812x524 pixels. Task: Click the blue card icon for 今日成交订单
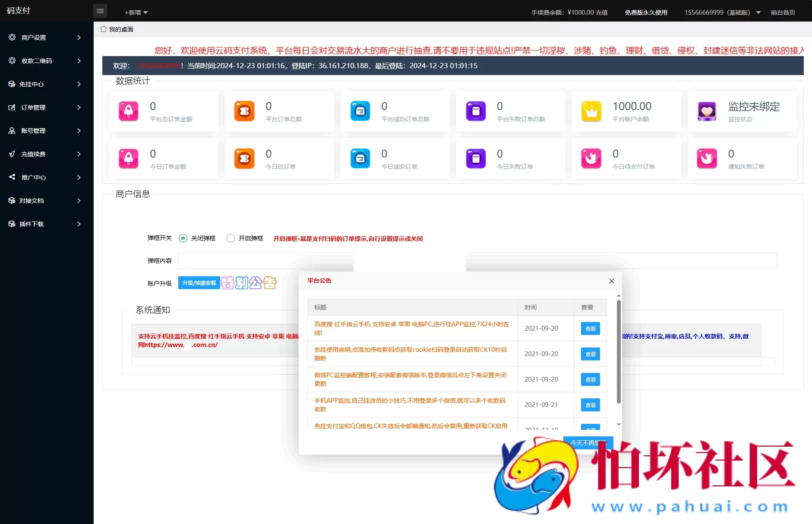tap(360, 159)
